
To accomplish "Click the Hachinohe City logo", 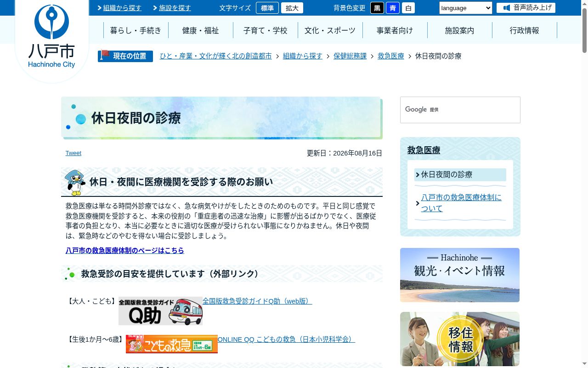I will coord(51,37).
